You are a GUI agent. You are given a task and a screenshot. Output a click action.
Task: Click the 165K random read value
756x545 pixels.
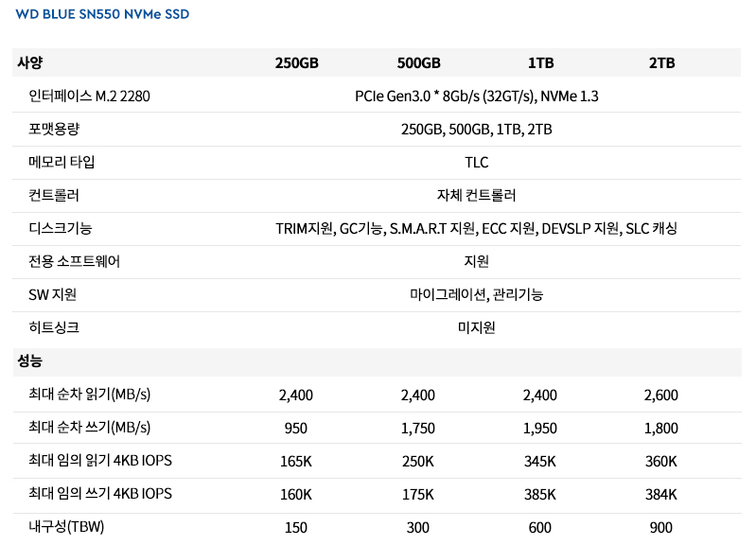pos(295,462)
